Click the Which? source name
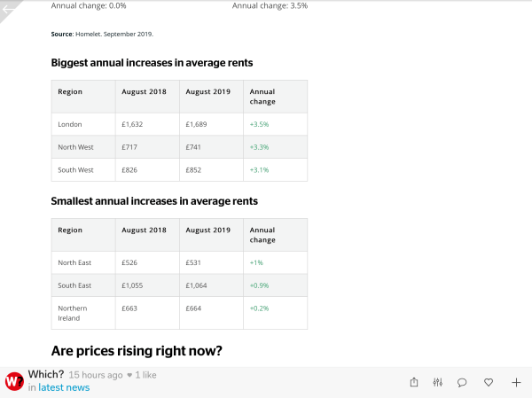 pyautogui.click(x=46, y=374)
